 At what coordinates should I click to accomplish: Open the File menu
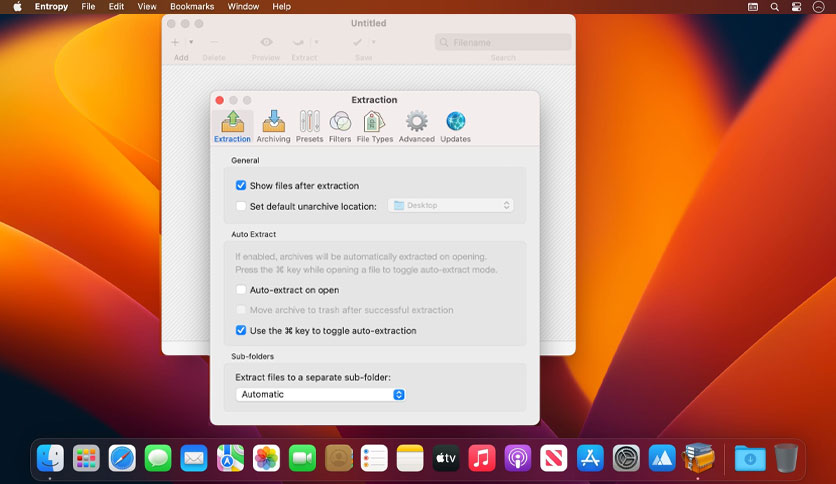coord(88,6)
